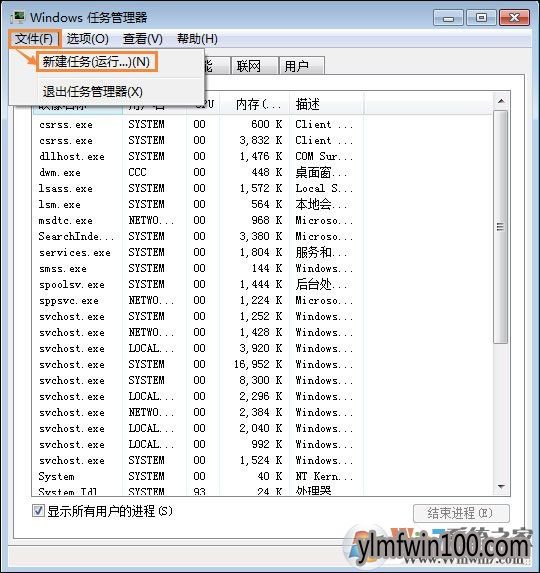Click scrollbar up arrow in process list

tap(501, 101)
